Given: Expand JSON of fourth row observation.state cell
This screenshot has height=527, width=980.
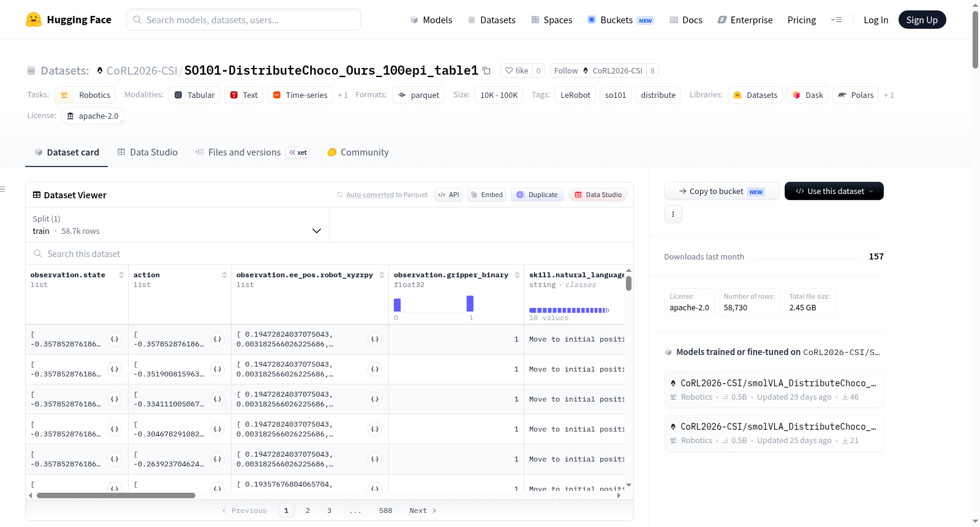Looking at the screenshot, I should coord(115,429).
